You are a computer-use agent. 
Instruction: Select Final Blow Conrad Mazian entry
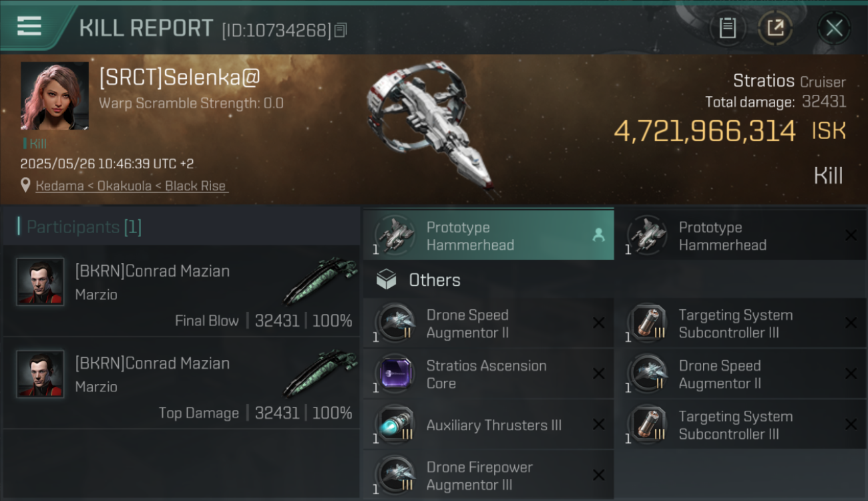click(181, 291)
